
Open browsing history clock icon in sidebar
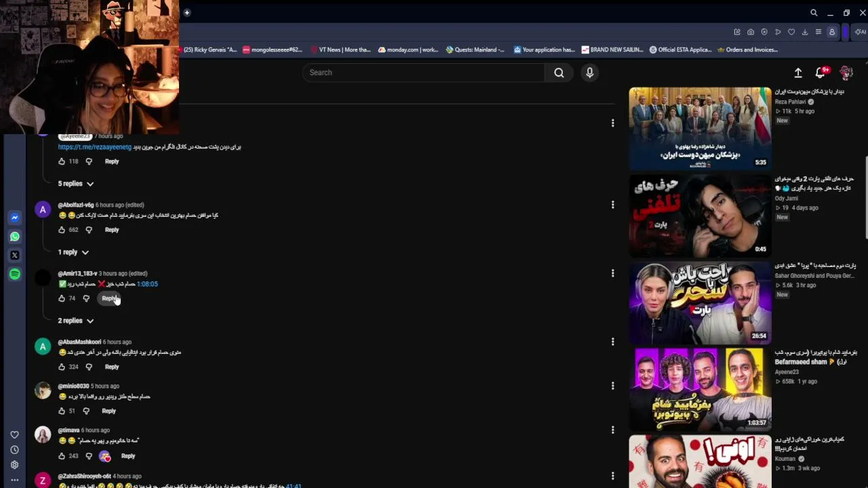coord(14,450)
